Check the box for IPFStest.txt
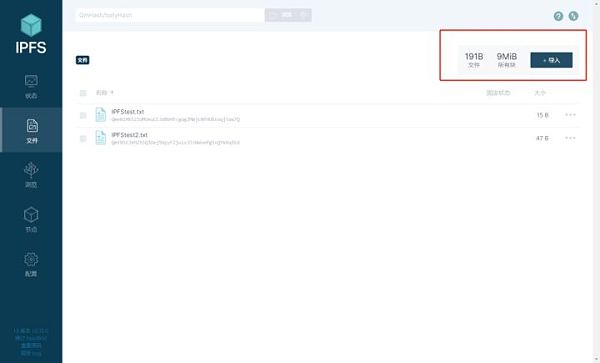This screenshot has height=363, width=600. pos(83,115)
